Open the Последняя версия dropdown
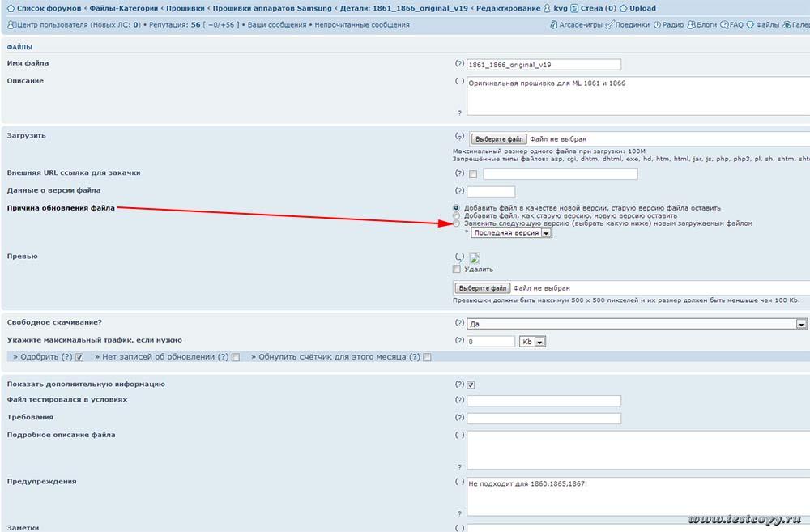810x532 pixels. (x=511, y=233)
